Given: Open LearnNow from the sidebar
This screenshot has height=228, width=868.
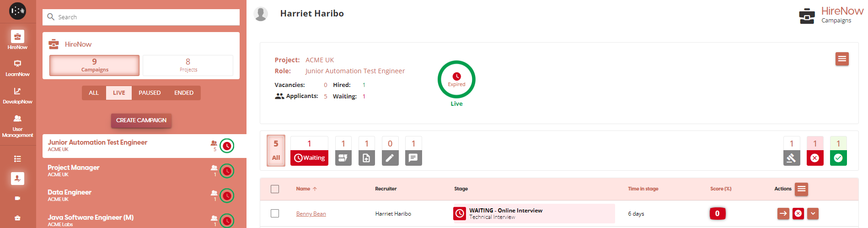Looking at the screenshot, I should [x=17, y=68].
